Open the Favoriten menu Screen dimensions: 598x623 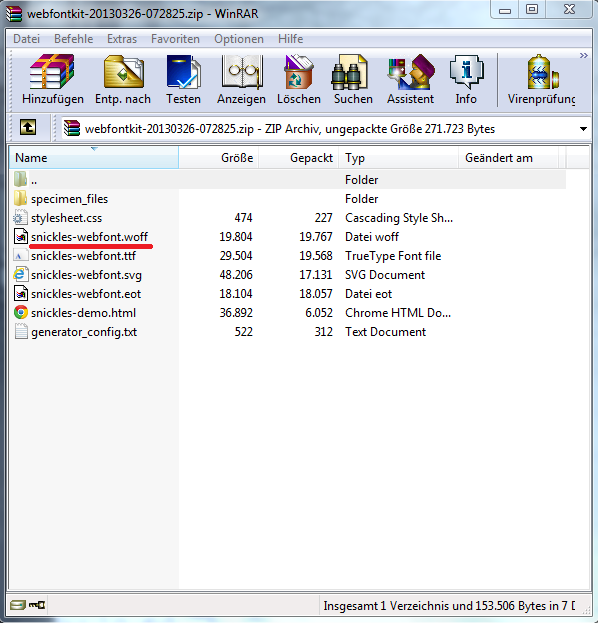175,39
